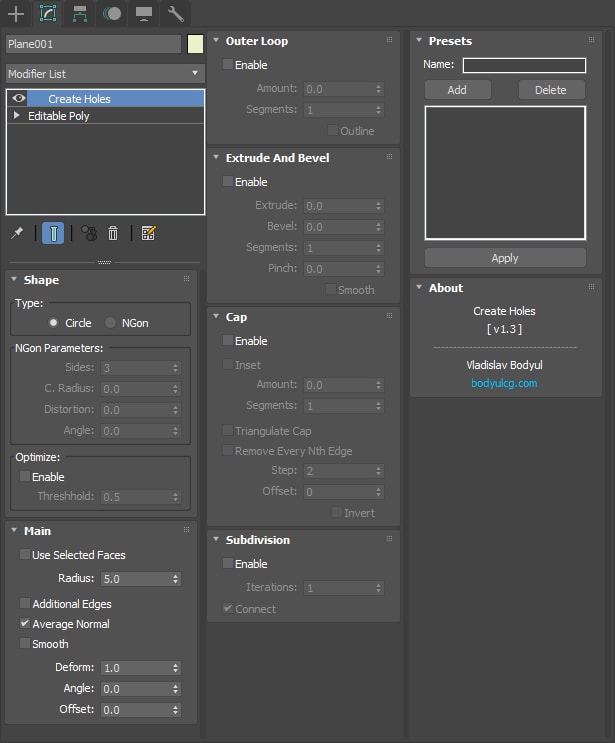The height and width of the screenshot is (743, 615).
Task: Toggle Smooth checkbox in Main rollout
Action: click(x=25, y=643)
